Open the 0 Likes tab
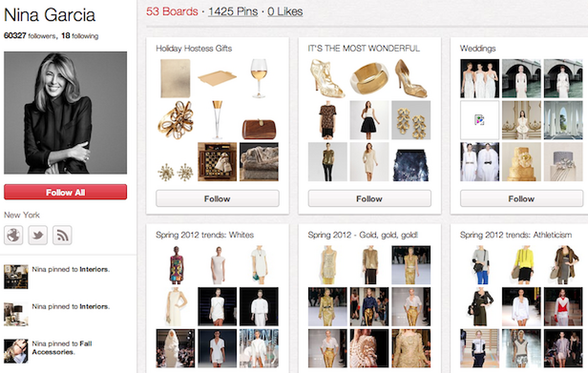The height and width of the screenshot is (373, 588). pyautogui.click(x=285, y=12)
